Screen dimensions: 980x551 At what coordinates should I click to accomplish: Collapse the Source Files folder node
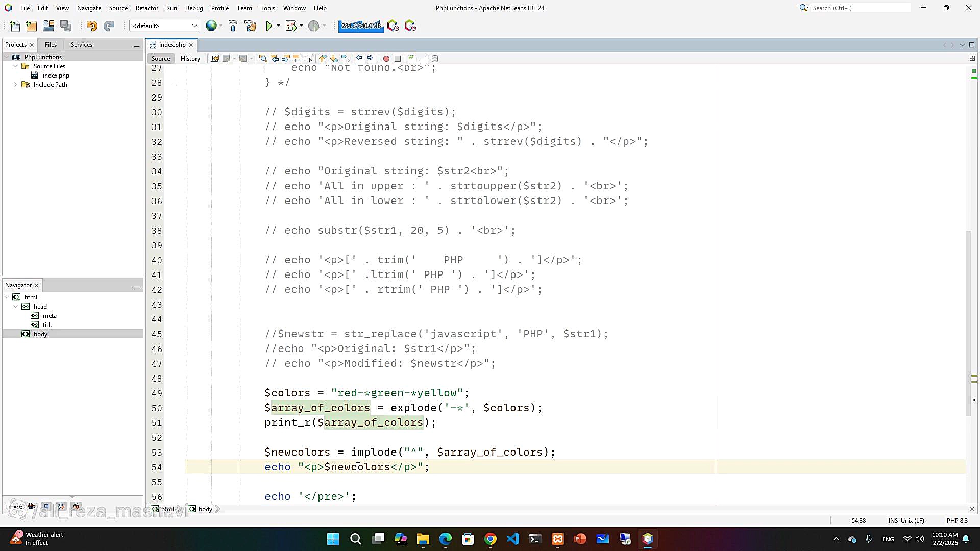[16, 66]
